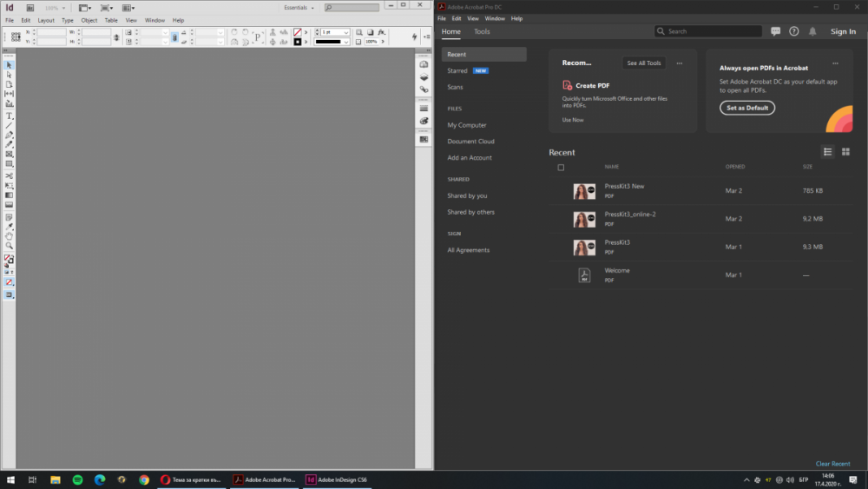868x489 pixels.
Task: Click the stroke color swatch in control panel
Action: 298,32
